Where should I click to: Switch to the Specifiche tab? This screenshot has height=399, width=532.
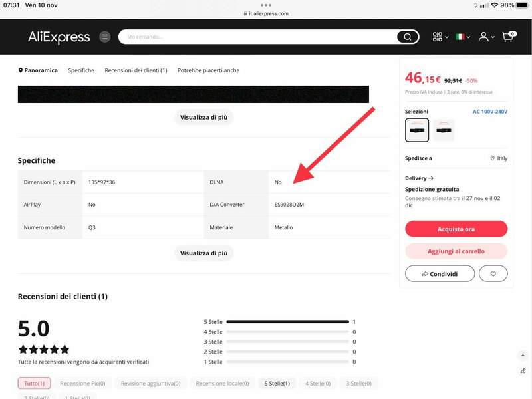[x=81, y=70]
